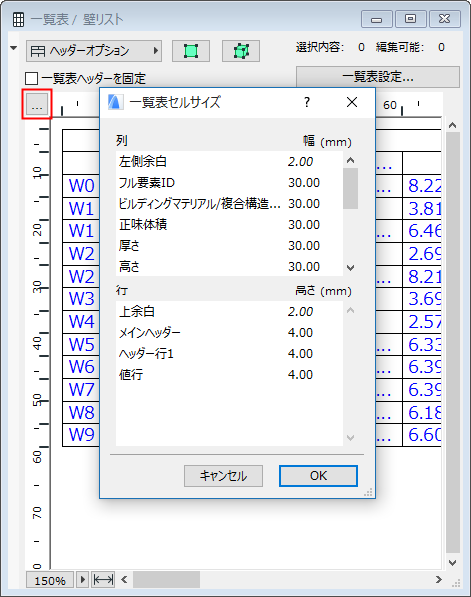Select cell W0 in schedule
This screenshot has width=471, height=597.
click(x=81, y=186)
